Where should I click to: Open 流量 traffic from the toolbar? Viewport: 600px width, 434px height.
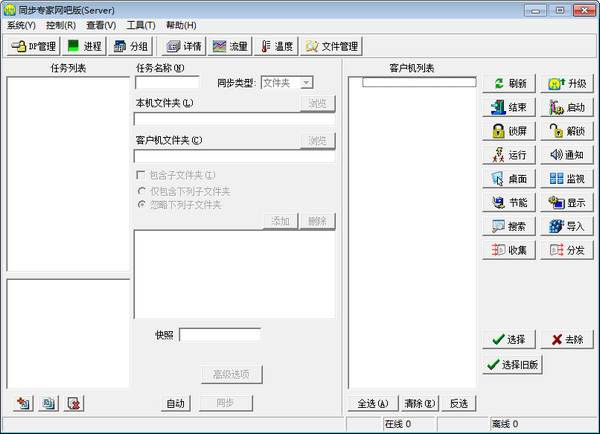pyautogui.click(x=230, y=46)
